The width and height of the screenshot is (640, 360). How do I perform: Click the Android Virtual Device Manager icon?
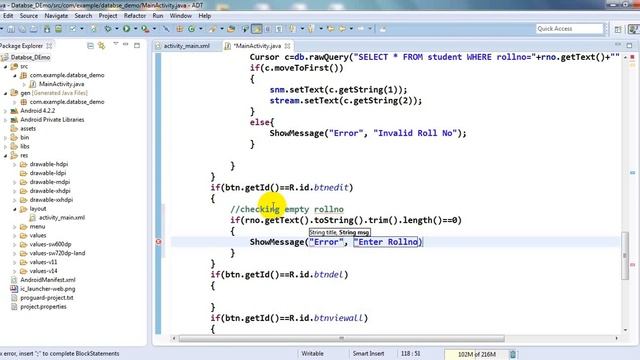pyautogui.click(x=59, y=29)
